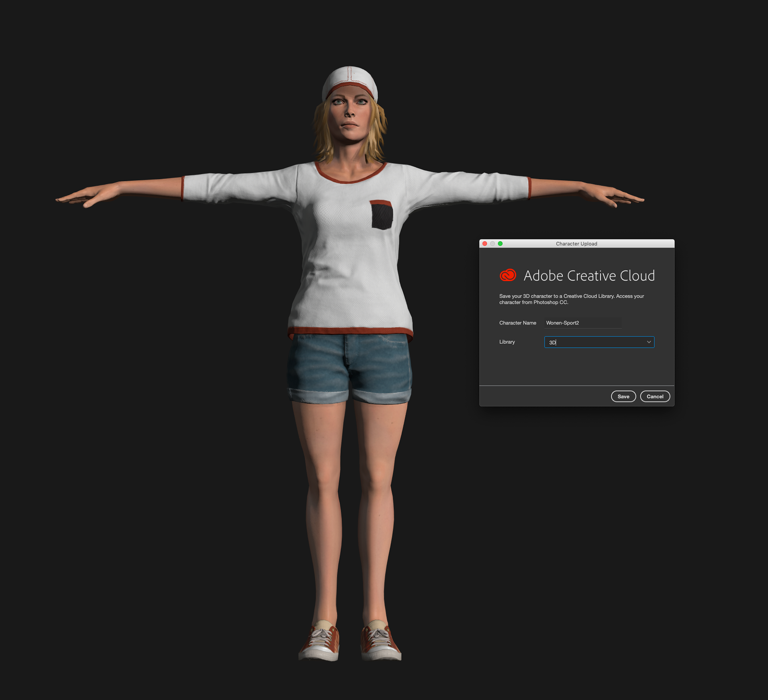Screen dimensions: 768x700
Task: Click the 'Adobe Creative Cloud' heading
Action: (589, 275)
